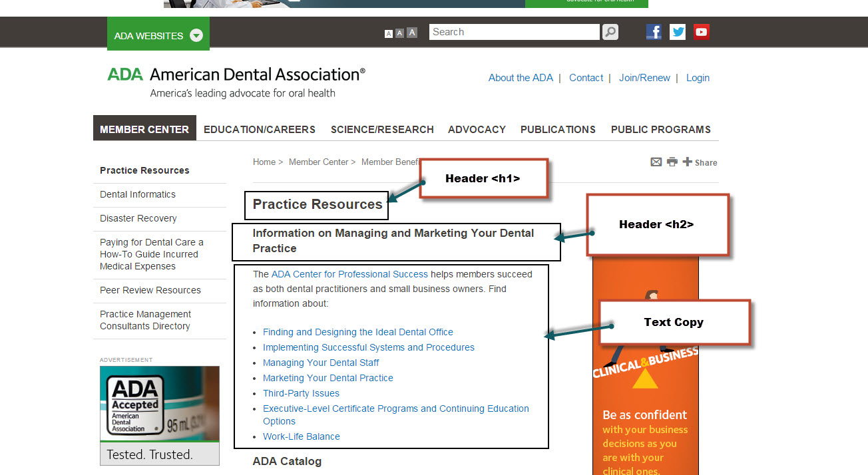Click the Join/Renew link

[x=644, y=78]
